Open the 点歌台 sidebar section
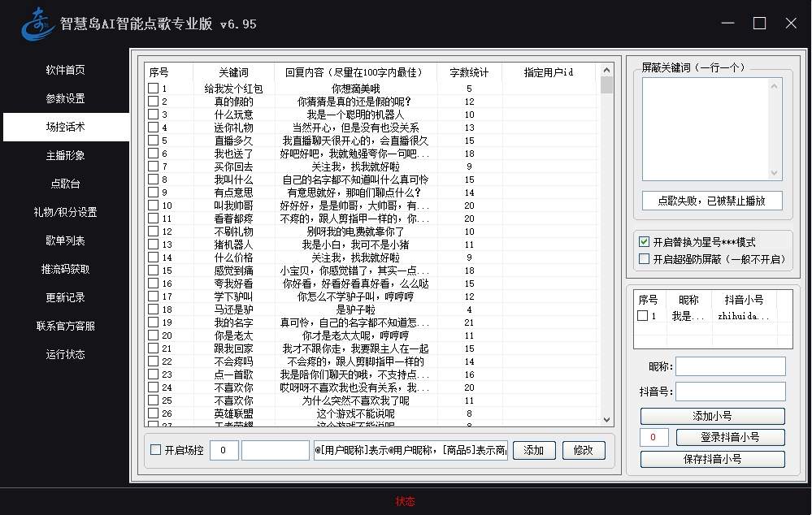812x515 pixels. click(x=65, y=184)
